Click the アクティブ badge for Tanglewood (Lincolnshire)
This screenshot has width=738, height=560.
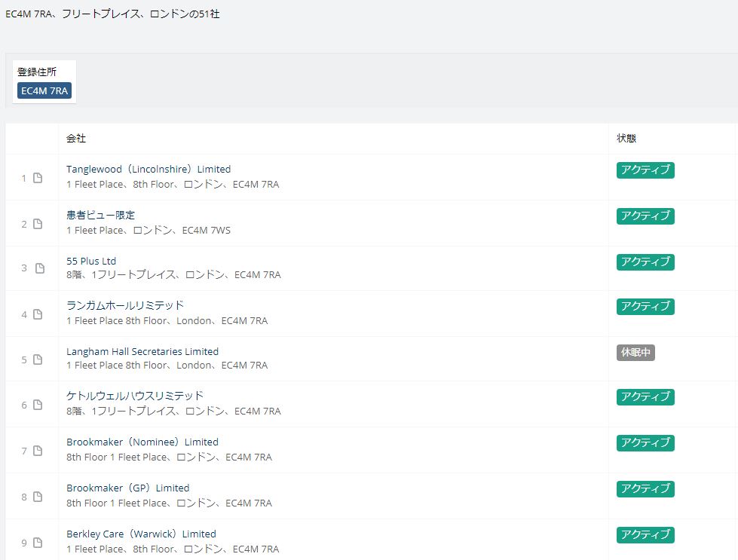point(645,170)
